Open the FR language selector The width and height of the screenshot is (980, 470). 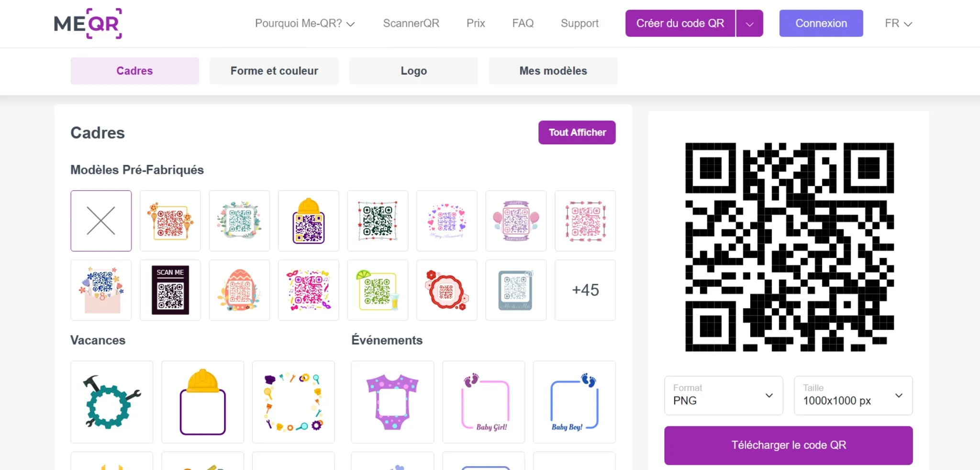pos(898,23)
